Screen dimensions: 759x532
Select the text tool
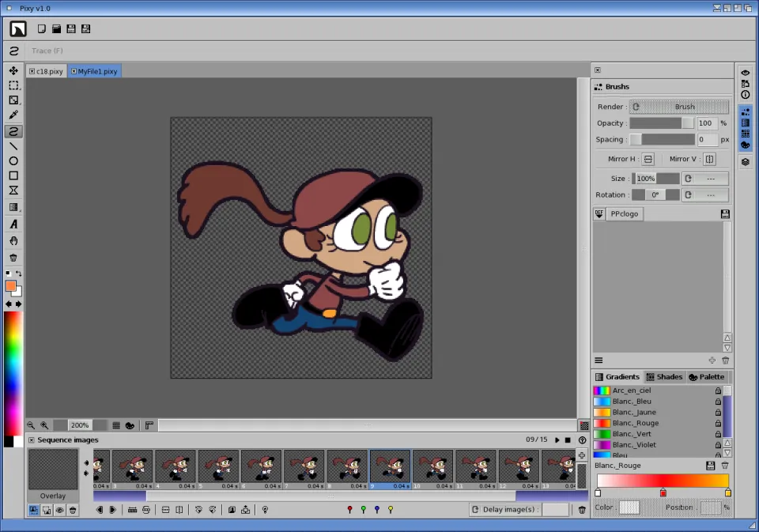tap(13, 224)
